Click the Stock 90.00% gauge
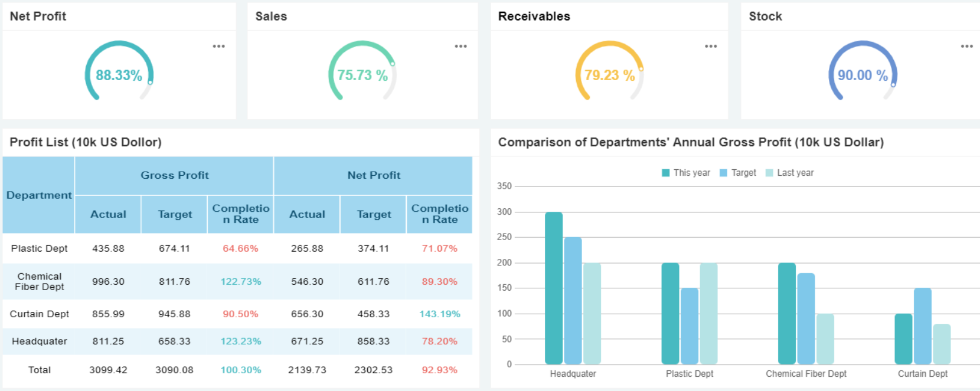 pos(863,74)
